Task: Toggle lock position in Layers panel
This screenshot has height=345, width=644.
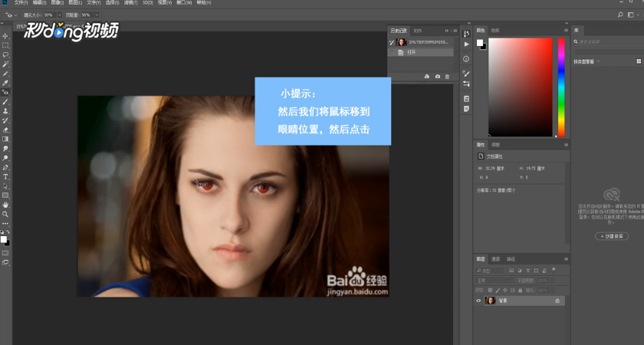Action: coord(505,290)
